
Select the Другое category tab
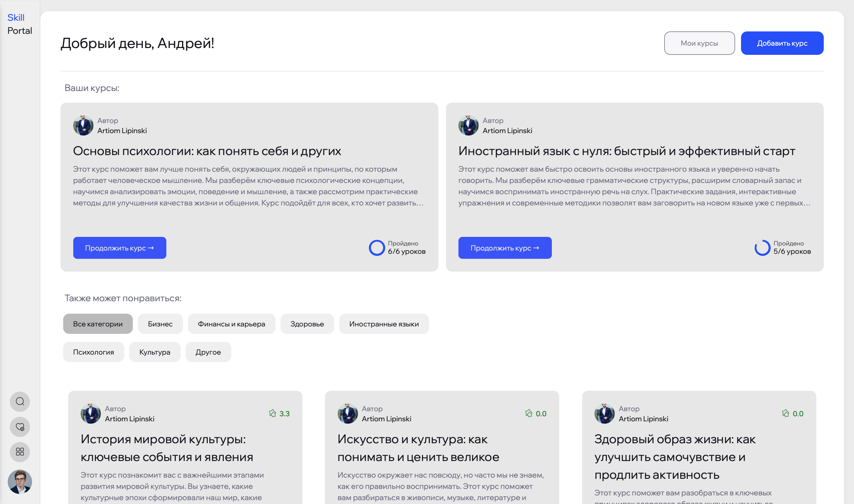[208, 352]
